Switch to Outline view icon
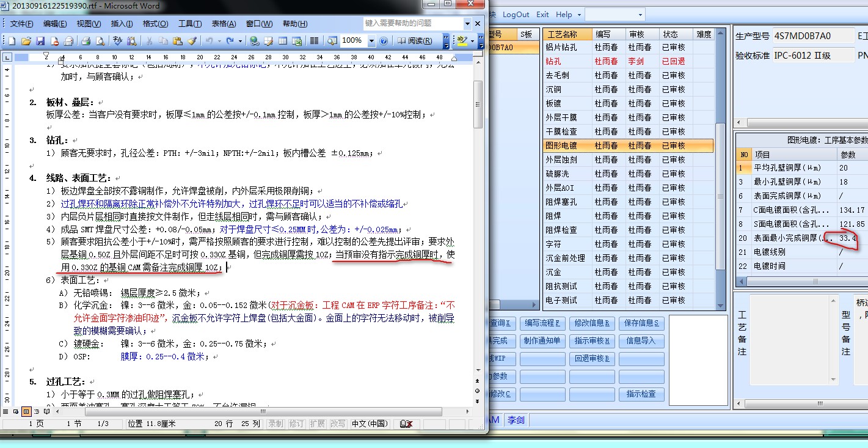Image resolution: width=868 pixels, height=448 pixels. 37,411
